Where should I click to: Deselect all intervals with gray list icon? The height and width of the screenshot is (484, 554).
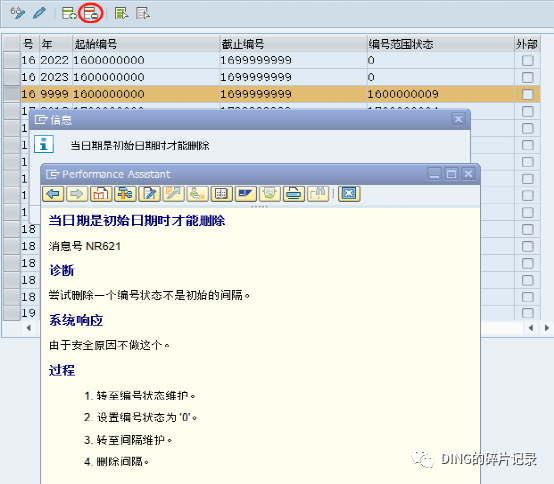click(x=143, y=13)
